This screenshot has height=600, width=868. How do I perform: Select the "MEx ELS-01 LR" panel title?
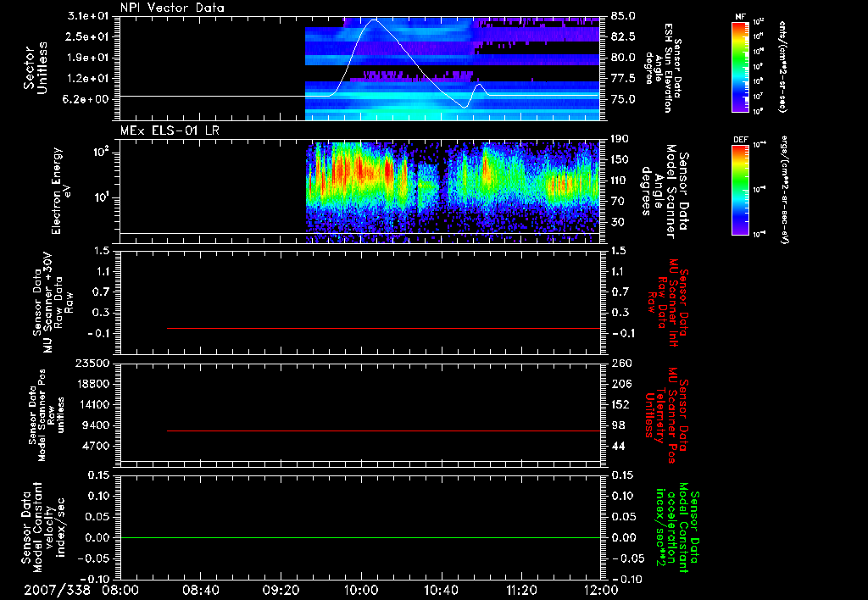point(170,131)
